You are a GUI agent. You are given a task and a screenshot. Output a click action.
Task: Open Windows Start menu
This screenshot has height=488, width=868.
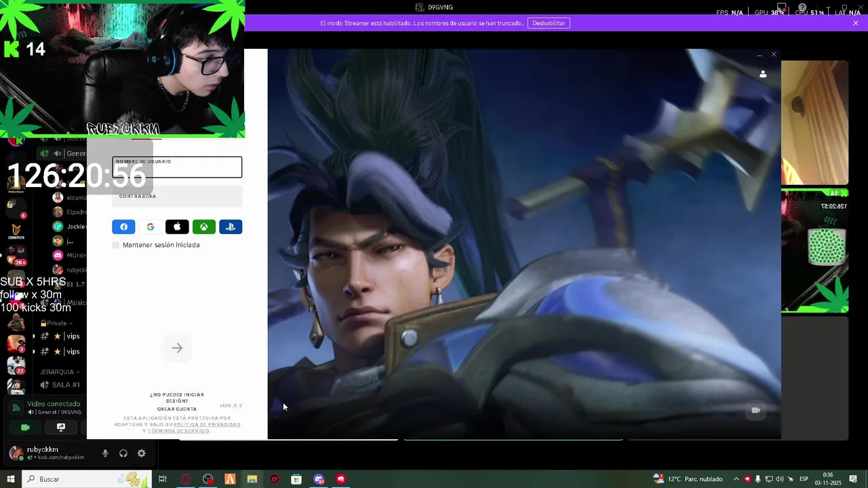[11, 479]
